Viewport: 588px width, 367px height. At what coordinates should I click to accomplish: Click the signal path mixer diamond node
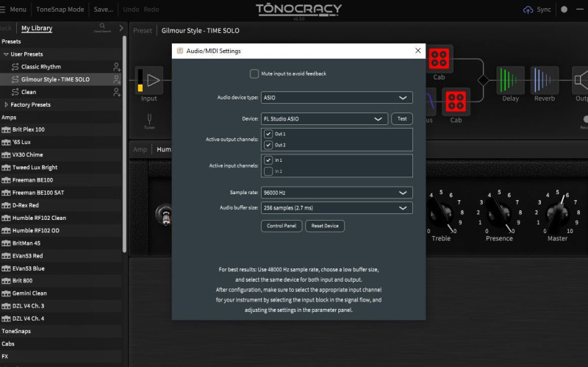pos(484,80)
